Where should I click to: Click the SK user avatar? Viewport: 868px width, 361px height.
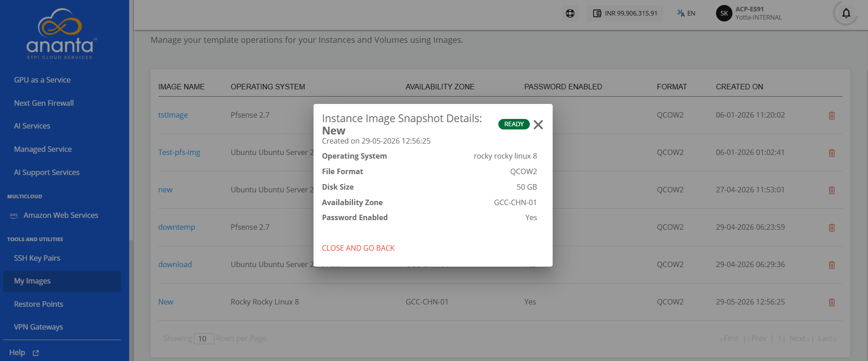(x=724, y=13)
